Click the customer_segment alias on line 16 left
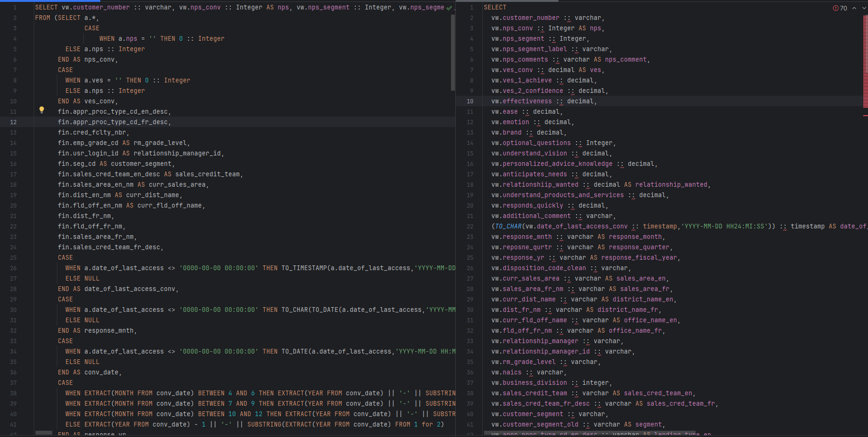The image size is (868, 437). click(x=141, y=164)
